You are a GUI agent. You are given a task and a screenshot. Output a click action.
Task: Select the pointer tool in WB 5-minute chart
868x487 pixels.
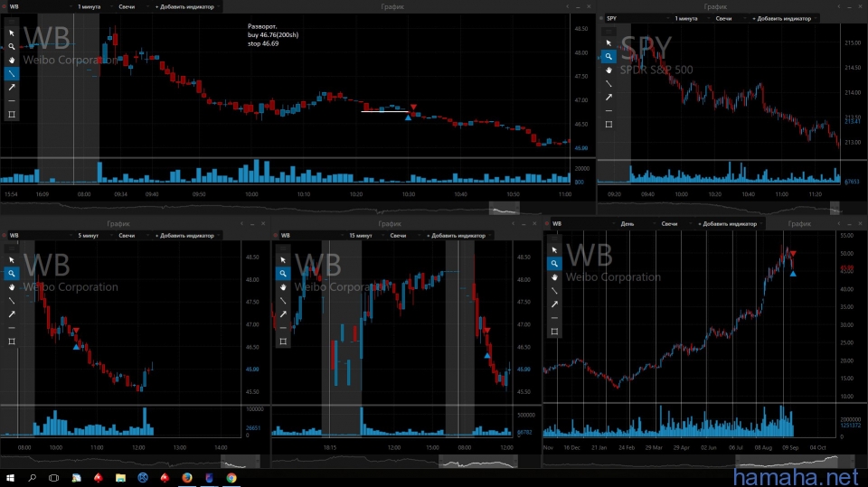point(12,260)
